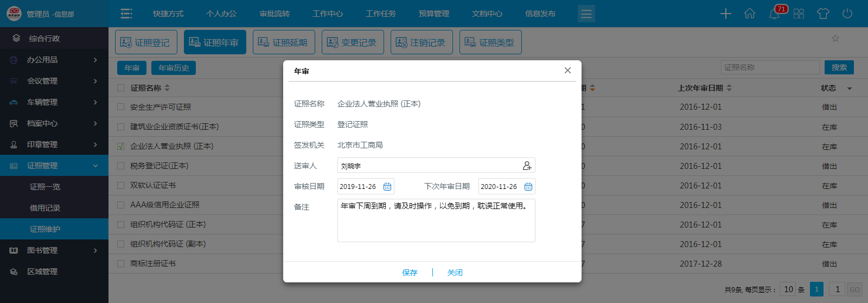Open notifications bell showing 71
The width and height of the screenshot is (868, 303).
pyautogui.click(x=775, y=14)
